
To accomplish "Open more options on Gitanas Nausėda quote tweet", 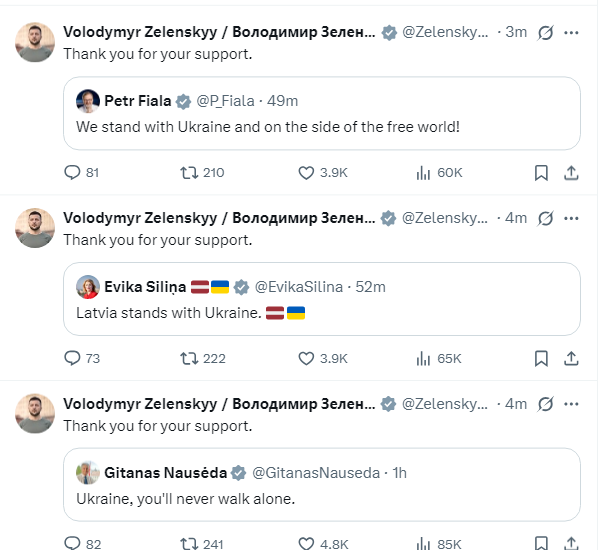I will 571,404.
